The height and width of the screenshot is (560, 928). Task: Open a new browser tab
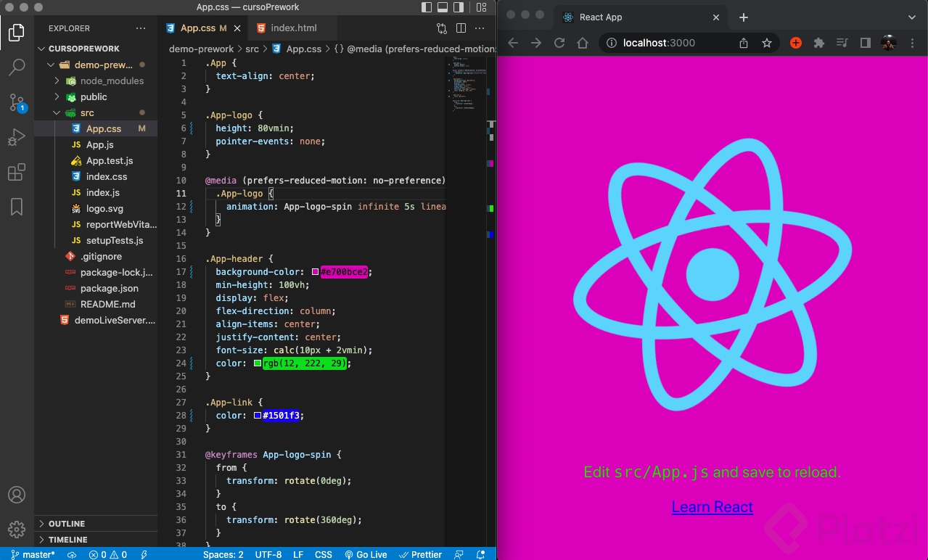click(x=744, y=17)
